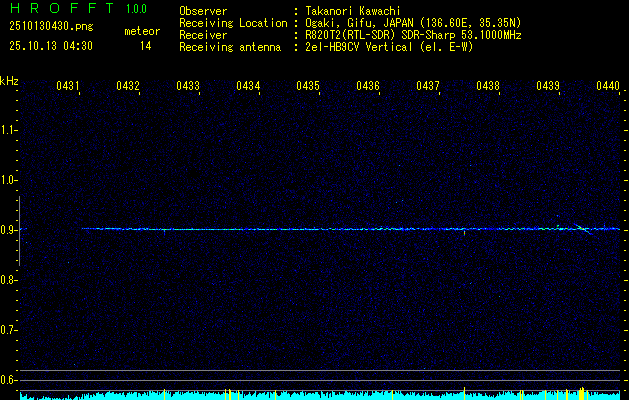Click the gray vertical range bar near 0.9
The height and width of the screenshot is (400, 629).
[x=19, y=231]
